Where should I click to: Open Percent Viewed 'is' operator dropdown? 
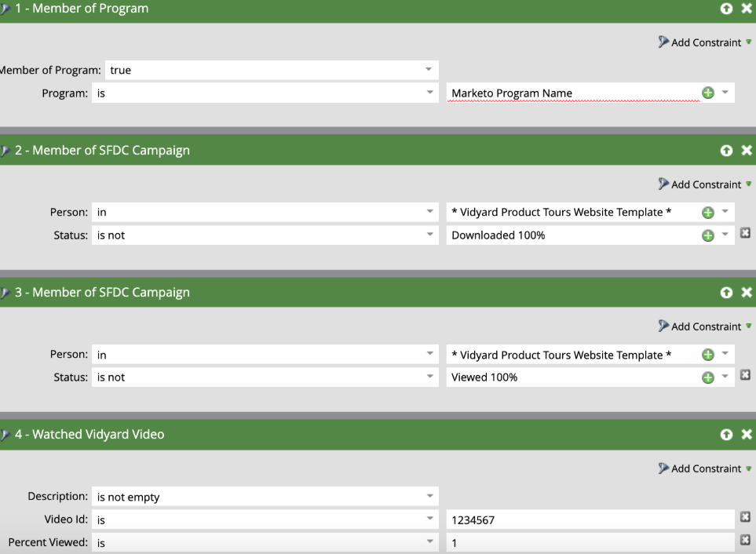[x=429, y=541]
